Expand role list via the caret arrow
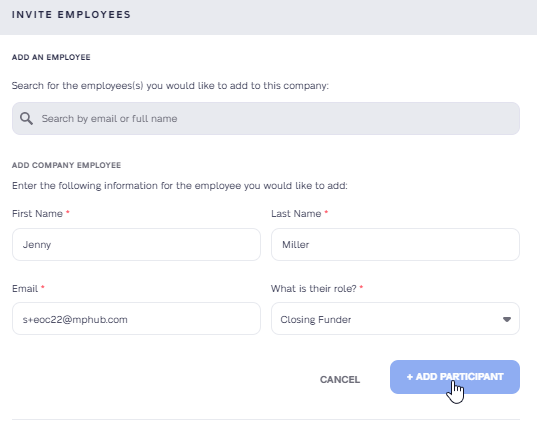The image size is (537, 421). tap(507, 319)
